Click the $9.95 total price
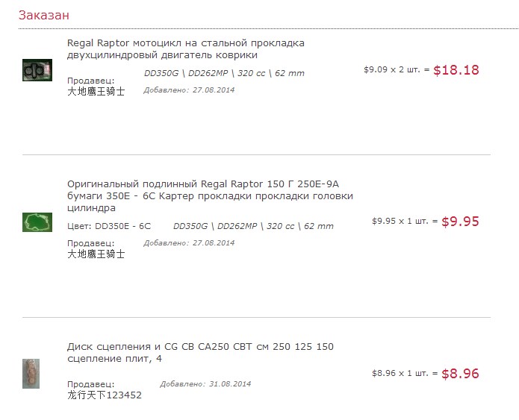Image resolution: width=519 pixels, height=420 pixels. point(460,222)
